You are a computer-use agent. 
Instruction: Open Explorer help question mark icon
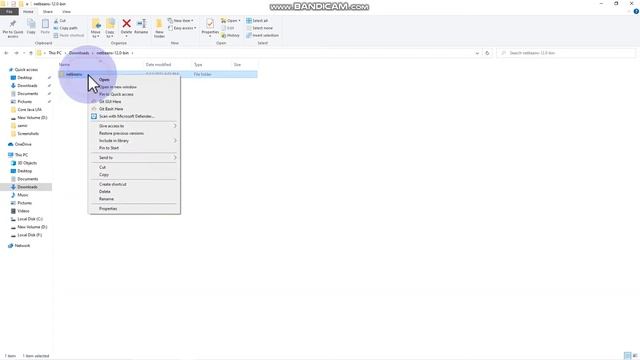point(636,11)
